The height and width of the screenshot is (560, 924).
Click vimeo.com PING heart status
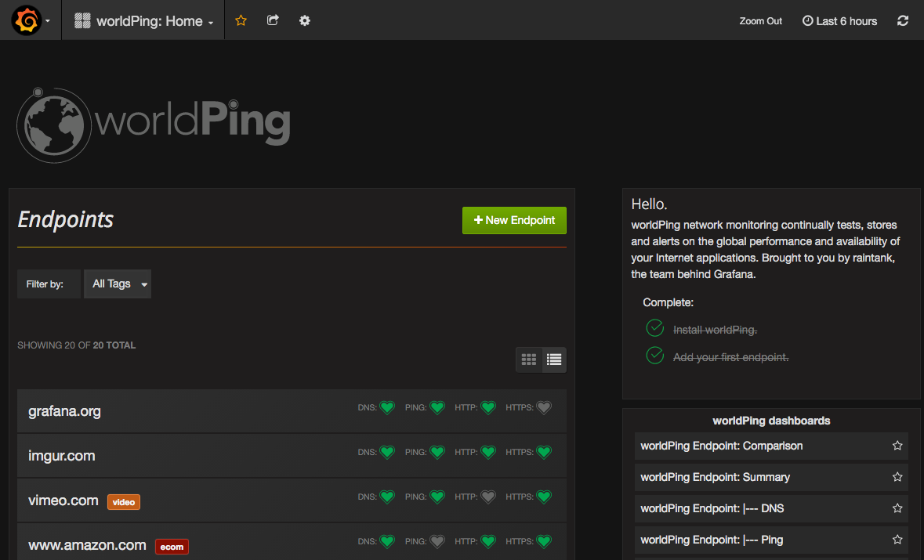pyautogui.click(x=437, y=497)
